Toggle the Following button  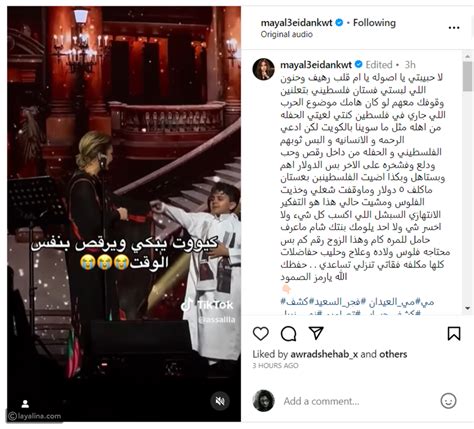(x=374, y=23)
